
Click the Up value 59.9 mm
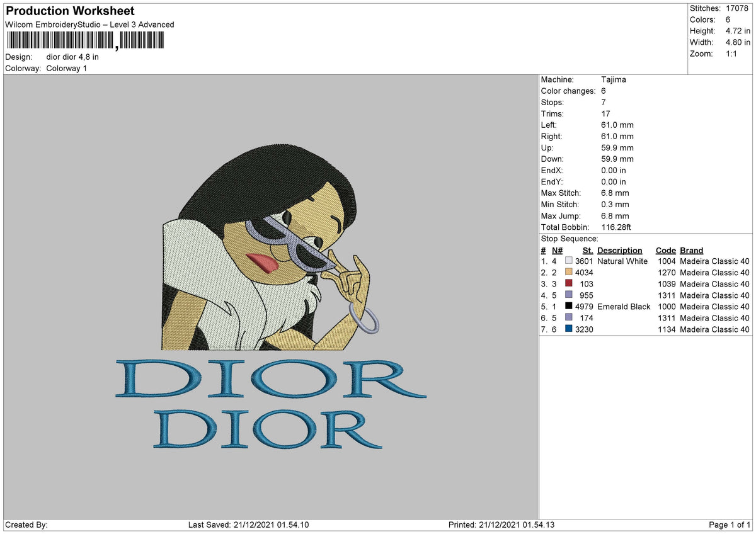click(x=617, y=148)
